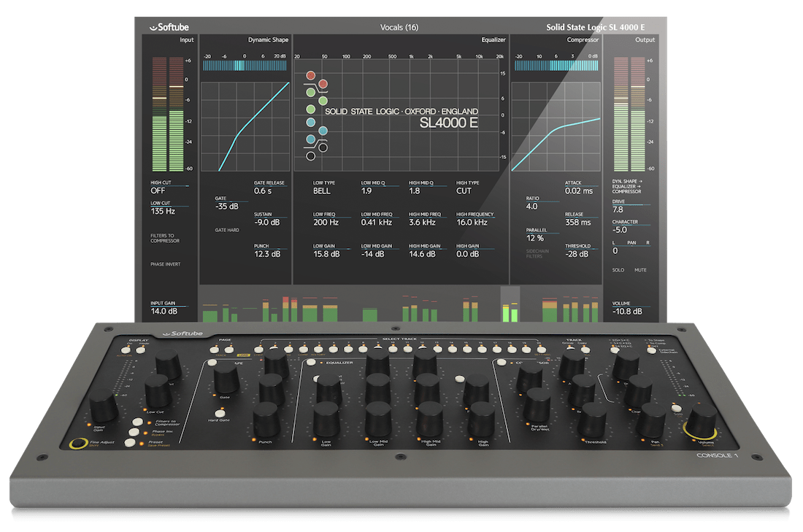This screenshot has width=803, height=532.
Task: Toggle hardware Filters to Compressor button
Action: coord(137,422)
